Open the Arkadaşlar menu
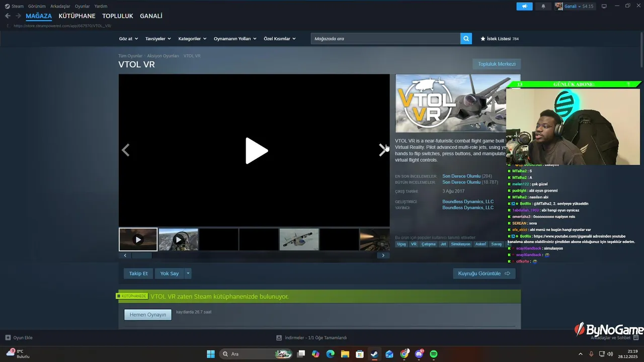Screen dimensions: 644x362 point(60,6)
